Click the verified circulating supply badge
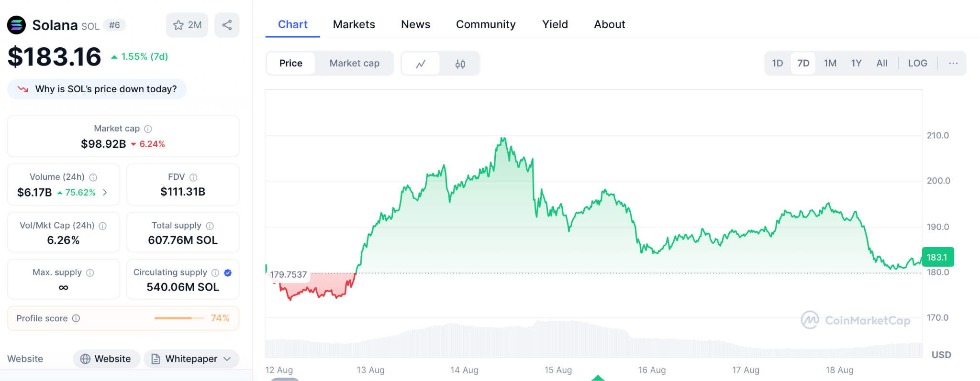 pos(228,272)
